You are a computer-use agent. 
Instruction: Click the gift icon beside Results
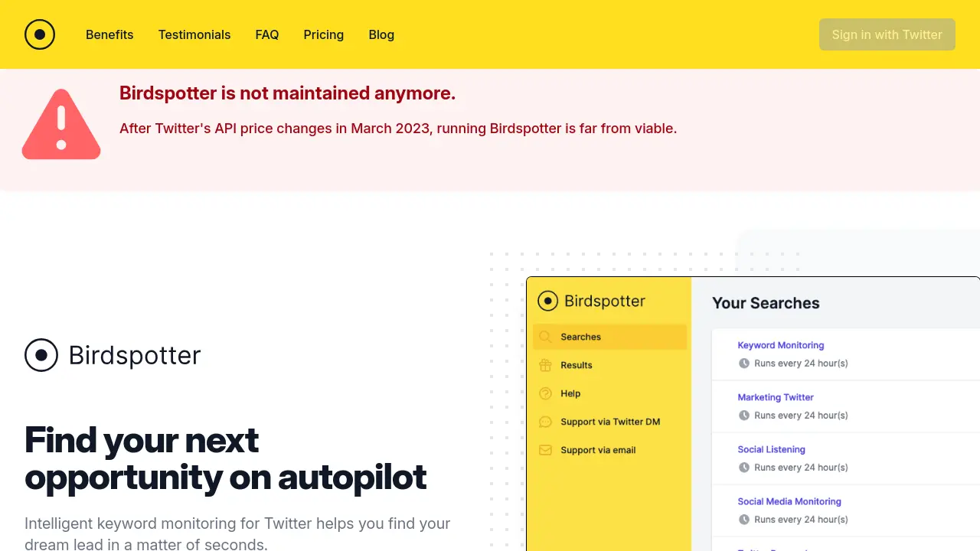[x=545, y=365]
